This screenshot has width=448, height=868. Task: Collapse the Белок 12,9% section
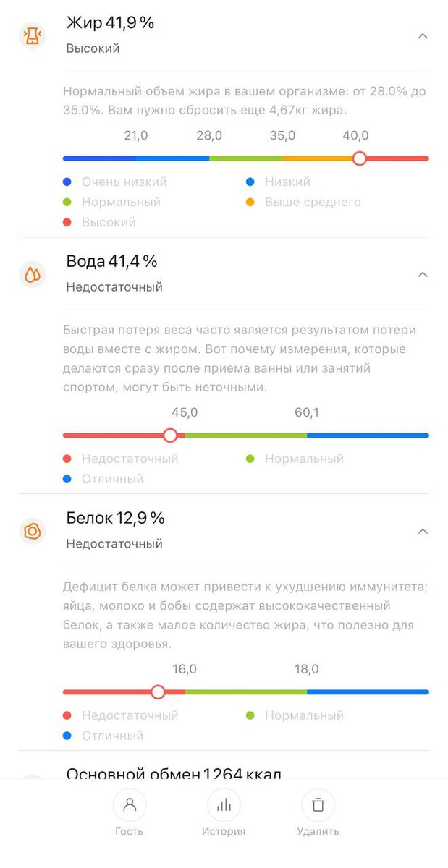[x=423, y=530]
